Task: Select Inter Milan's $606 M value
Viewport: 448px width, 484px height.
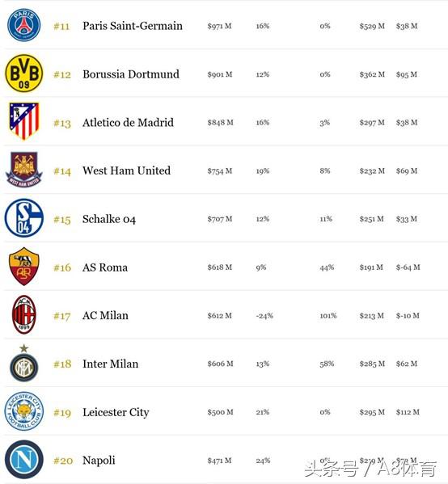Action: click(x=220, y=364)
